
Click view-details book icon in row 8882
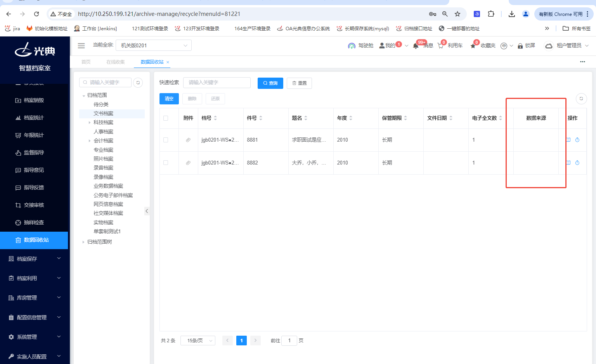568,163
